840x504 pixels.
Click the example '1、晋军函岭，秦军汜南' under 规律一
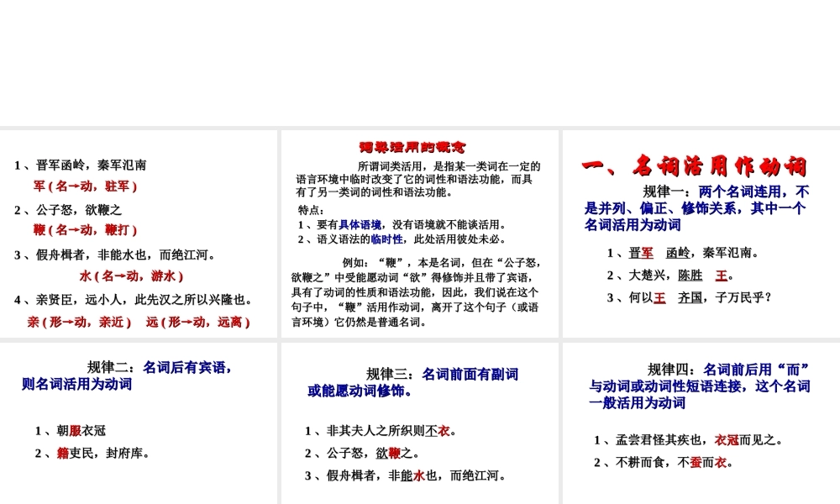tap(683, 253)
